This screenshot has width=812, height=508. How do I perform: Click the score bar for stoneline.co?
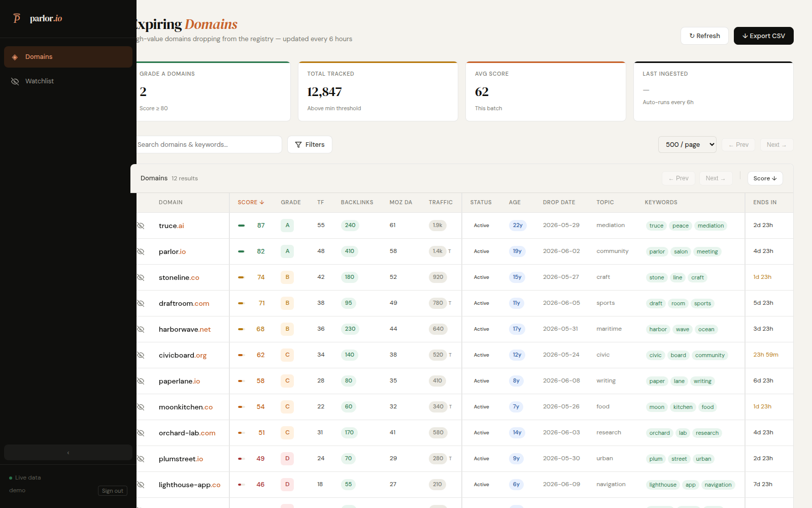241,277
